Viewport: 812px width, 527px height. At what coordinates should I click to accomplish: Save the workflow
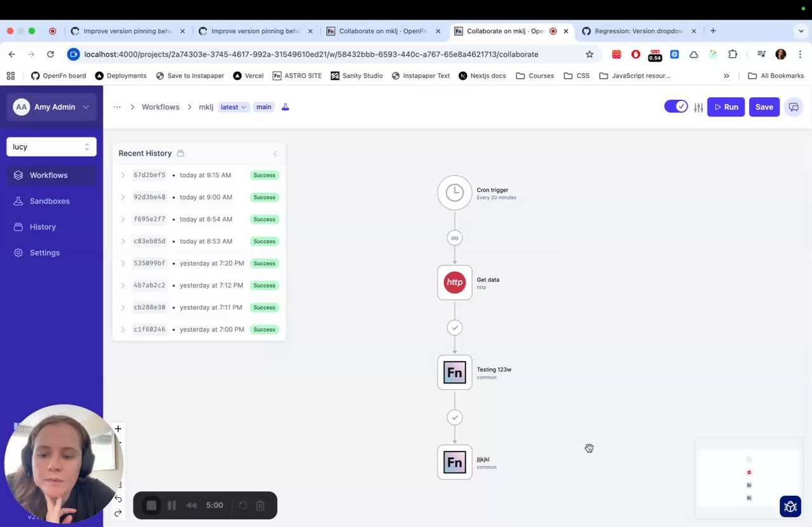click(764, 107)
